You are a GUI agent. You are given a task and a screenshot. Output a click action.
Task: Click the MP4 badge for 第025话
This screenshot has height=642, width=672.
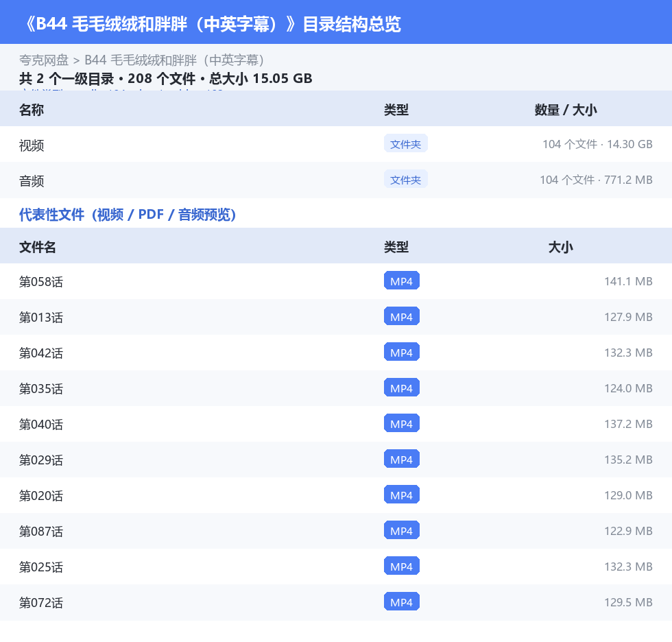pyautogui.click(x=402, y=566)
